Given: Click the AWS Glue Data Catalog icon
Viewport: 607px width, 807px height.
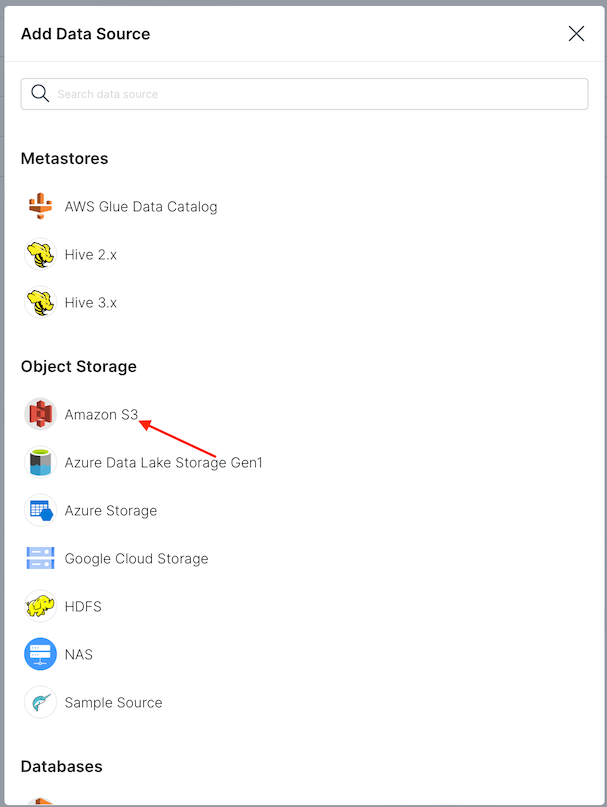Looking at the screenshot, I should [x=40, y=207].
